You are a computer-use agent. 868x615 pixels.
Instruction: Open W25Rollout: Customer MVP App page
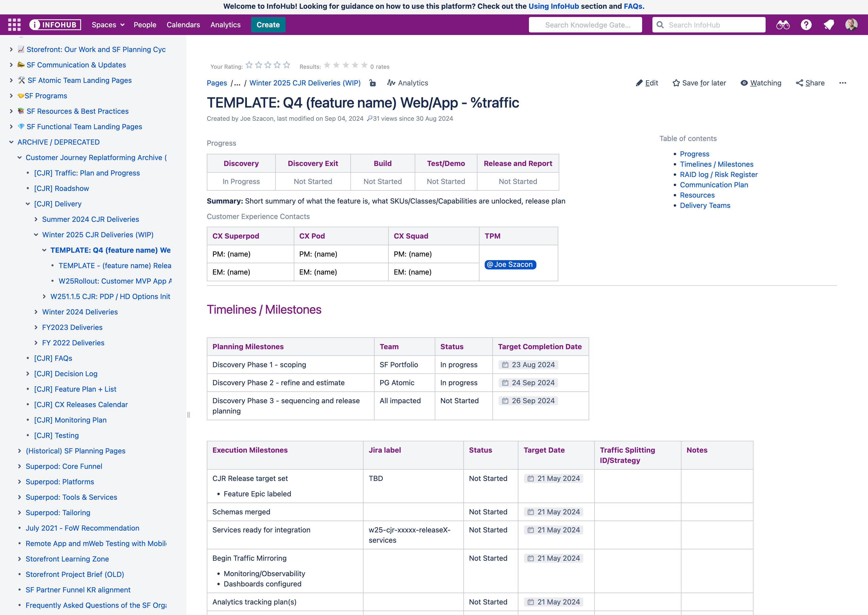coord(115,281)
